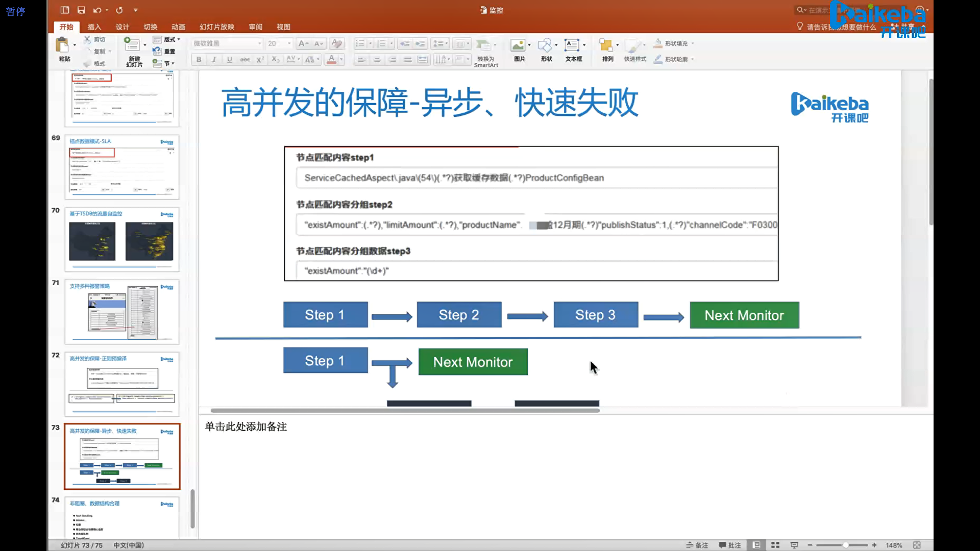This screenshot has width=980, height=551.
Task: Insert a picture with 图片 icon
Action: pyautogui.click(x=518, y=46)
